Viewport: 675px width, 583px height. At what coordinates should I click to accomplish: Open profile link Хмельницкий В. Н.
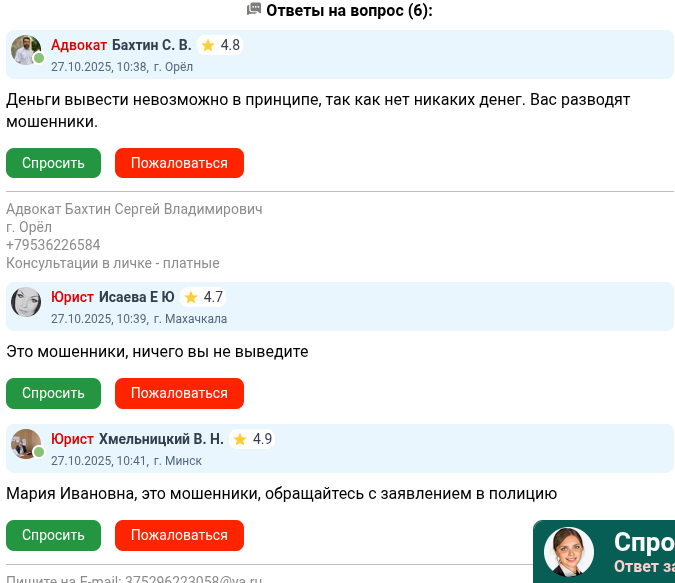coord(161,439)
